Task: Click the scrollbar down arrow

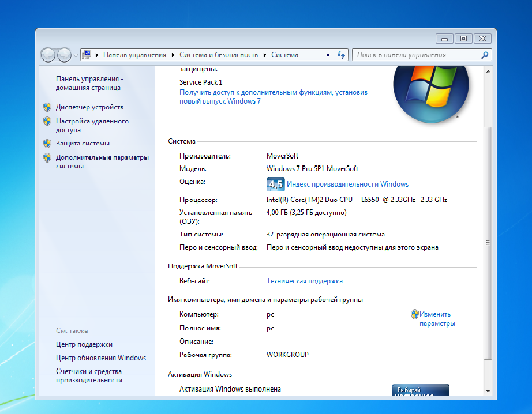Action: (x=488, y=391)
